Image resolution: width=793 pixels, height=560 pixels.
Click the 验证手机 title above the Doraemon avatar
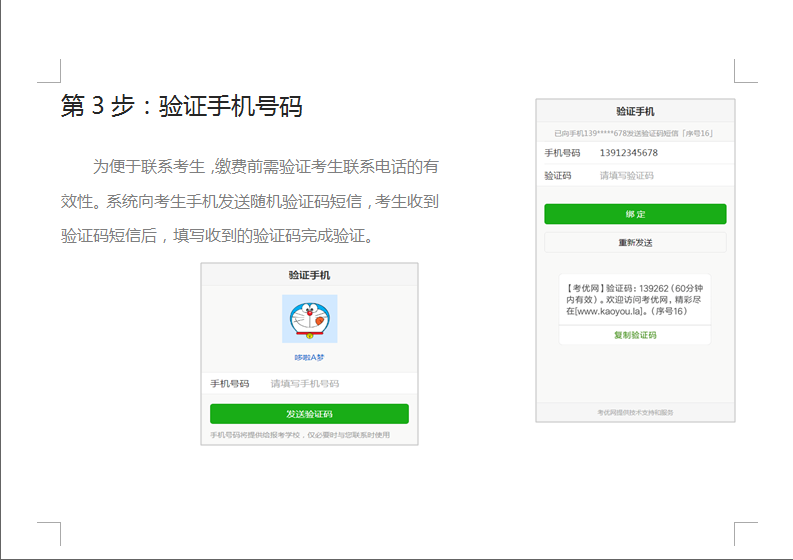(x=309, y=275)
